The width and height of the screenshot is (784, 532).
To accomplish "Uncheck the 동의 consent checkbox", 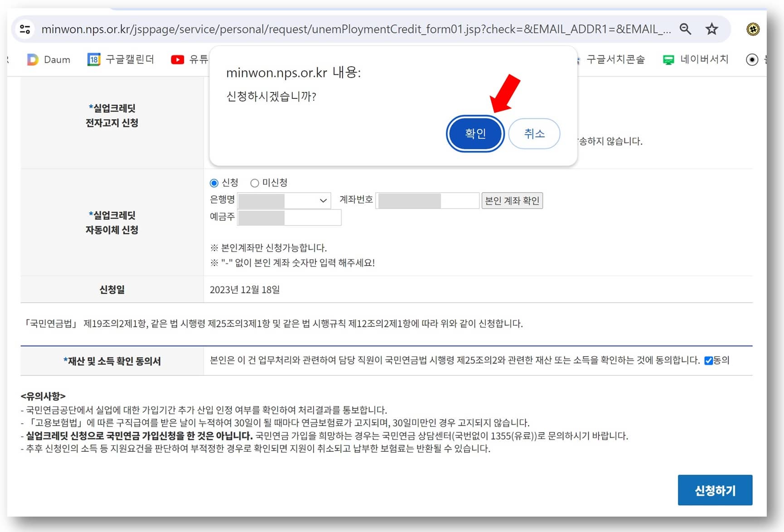I will [709, 360].
